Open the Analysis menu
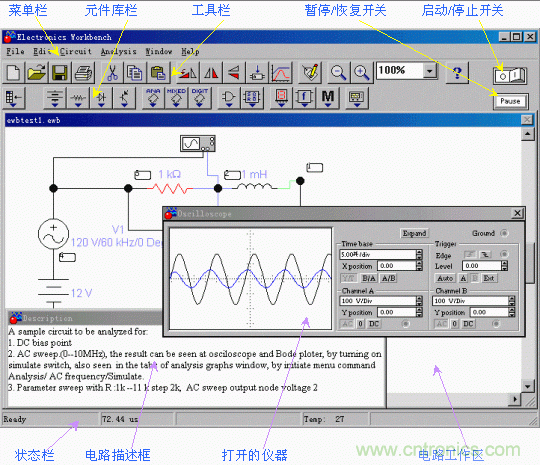The height and width of the screenshot is (465, 540). click(x=118, y=52)
